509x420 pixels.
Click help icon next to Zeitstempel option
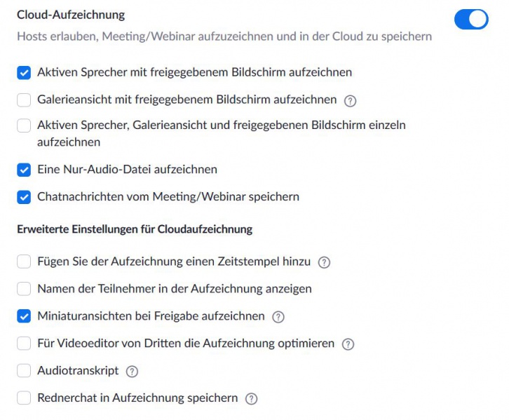[324, 262]
